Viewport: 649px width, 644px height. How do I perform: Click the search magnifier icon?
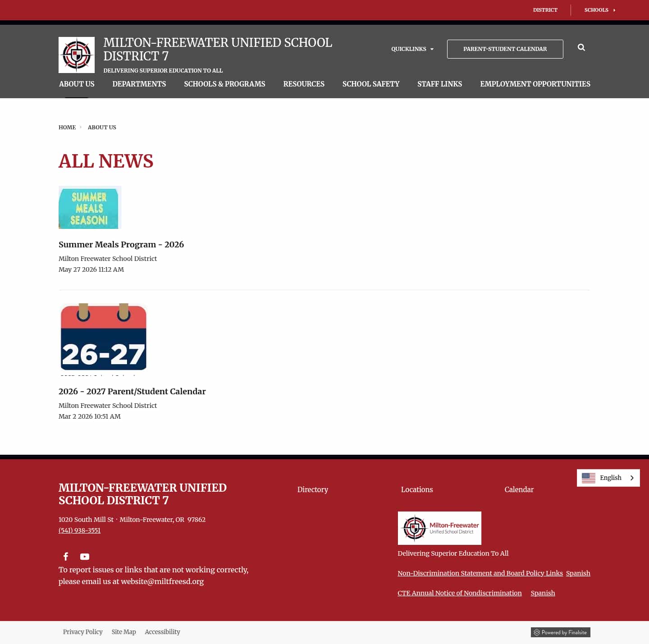[581, 47]
